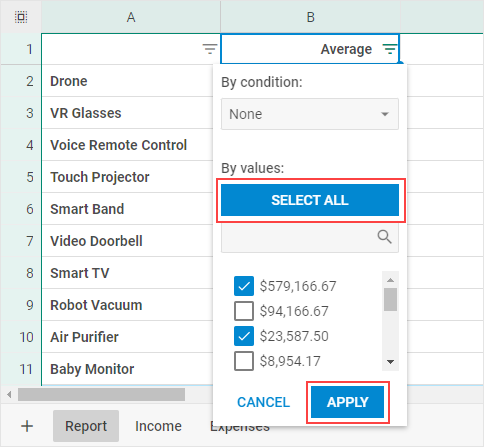Select row 6 header
The width and height of the screenshot is (484, 447).
tap(21, 209)
